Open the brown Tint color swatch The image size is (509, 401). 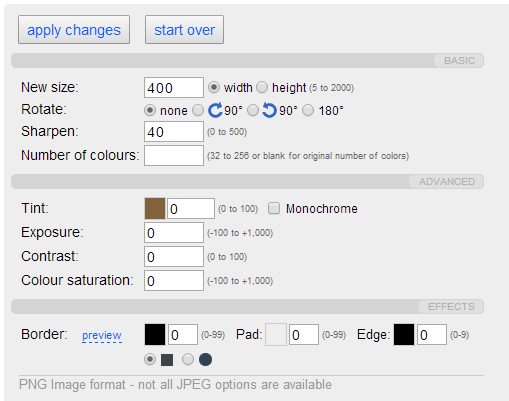(155, 209)
